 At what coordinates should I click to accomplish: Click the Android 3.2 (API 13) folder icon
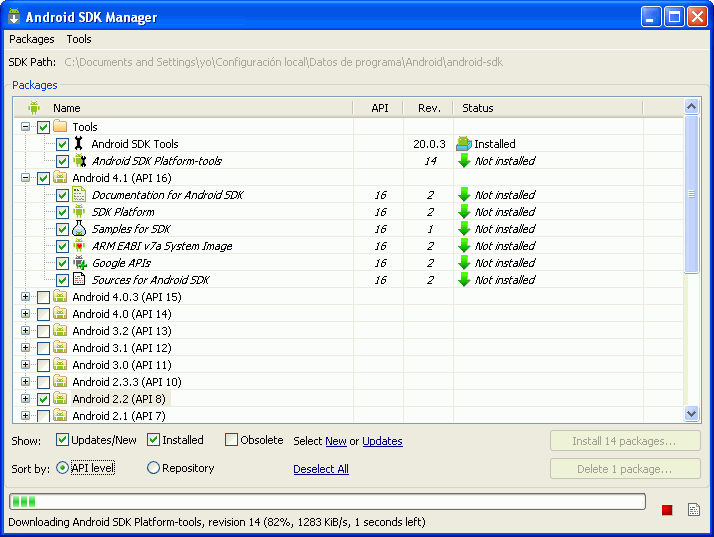pos(60,330)
